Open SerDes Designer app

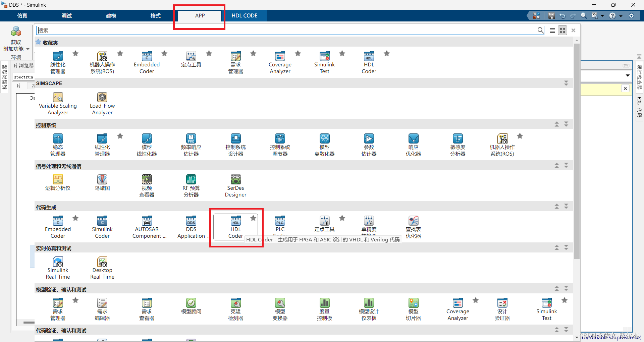pyautogui.click(x=235, y=186)
